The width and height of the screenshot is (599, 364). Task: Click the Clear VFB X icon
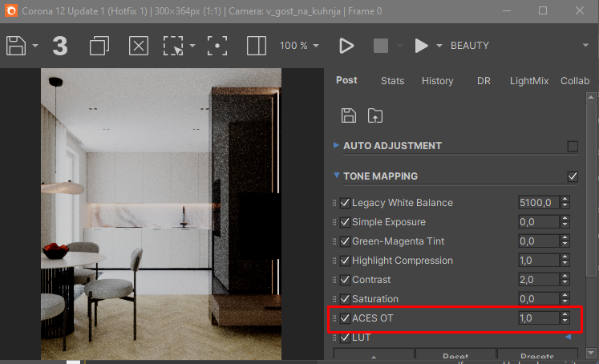[139, 46]
